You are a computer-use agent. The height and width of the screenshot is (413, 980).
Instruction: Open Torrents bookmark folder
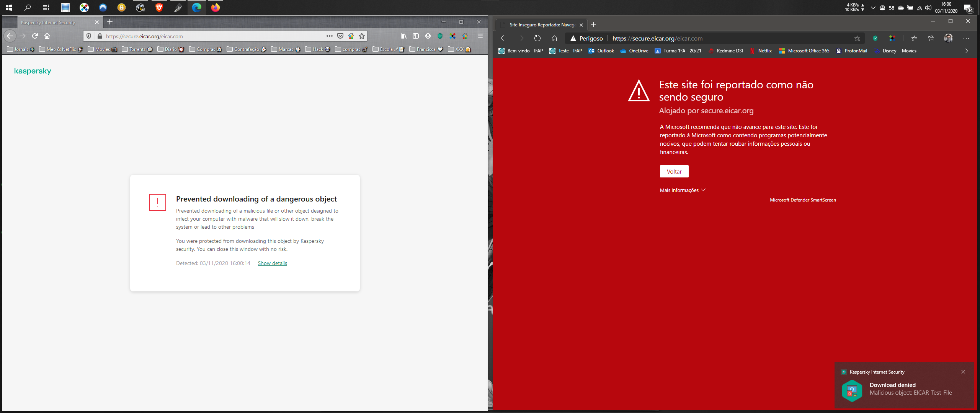coord(137,49)
